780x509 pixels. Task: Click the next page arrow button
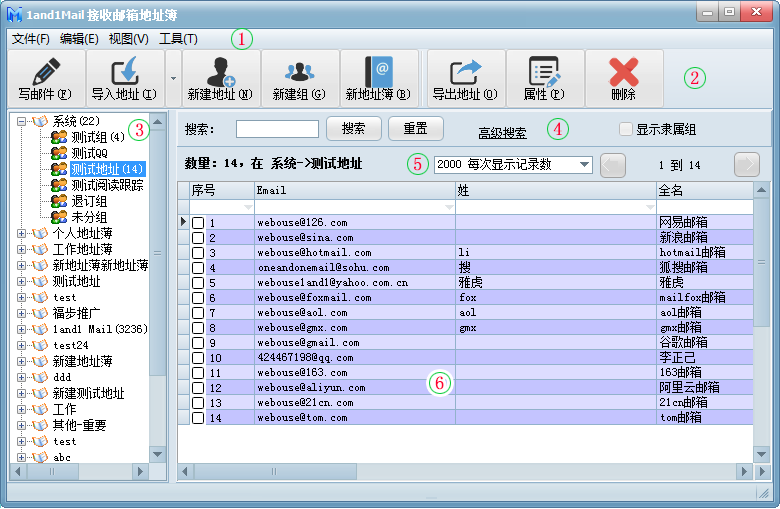coord(747,165)
